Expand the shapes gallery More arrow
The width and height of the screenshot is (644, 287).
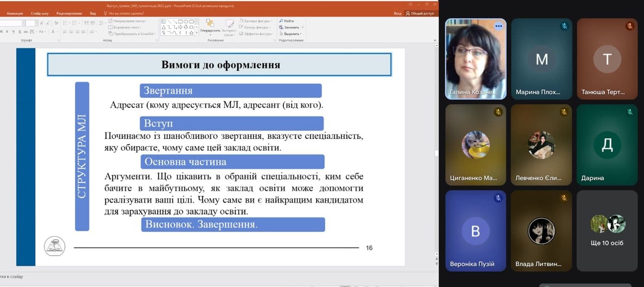197,33
